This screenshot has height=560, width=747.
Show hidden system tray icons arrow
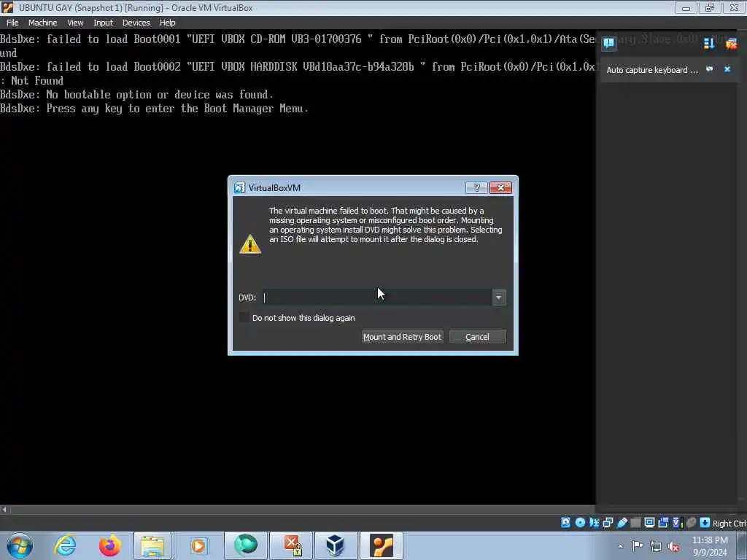[620, 547]
